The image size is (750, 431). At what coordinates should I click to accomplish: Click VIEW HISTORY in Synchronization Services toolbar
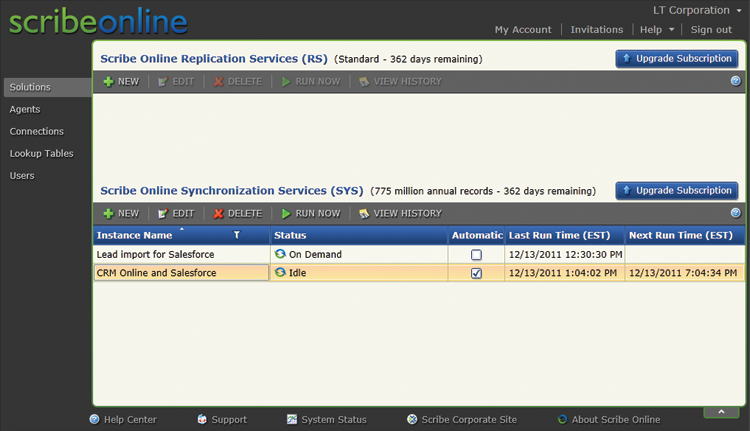tap(400, 214)
